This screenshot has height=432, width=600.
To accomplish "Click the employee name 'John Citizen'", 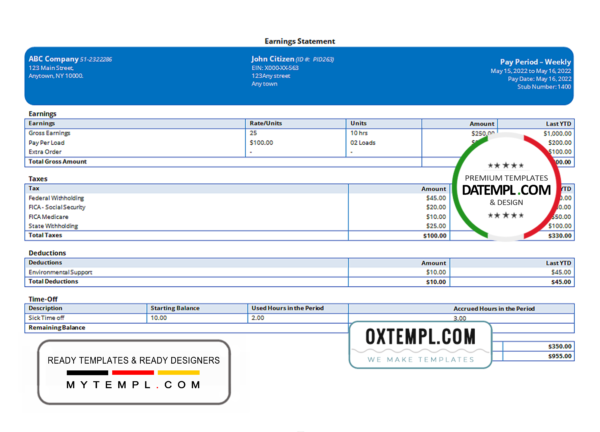I will (x=273, y=59).
